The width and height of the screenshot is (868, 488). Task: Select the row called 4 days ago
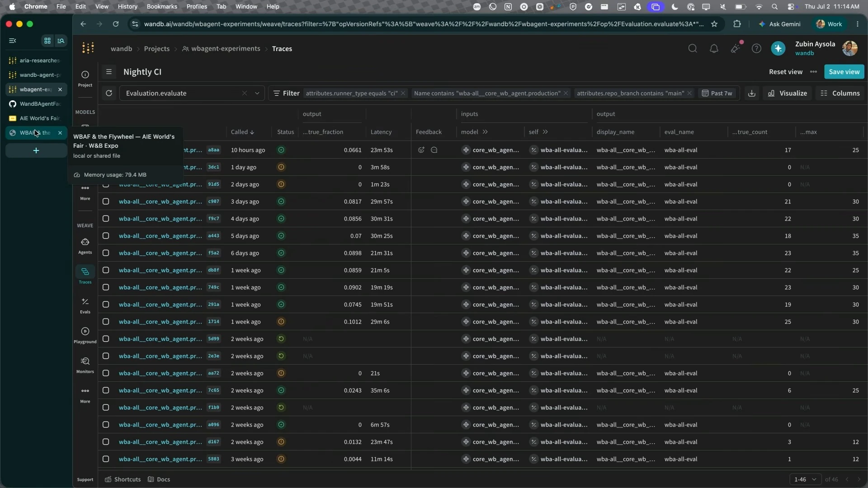click(106, 219)
